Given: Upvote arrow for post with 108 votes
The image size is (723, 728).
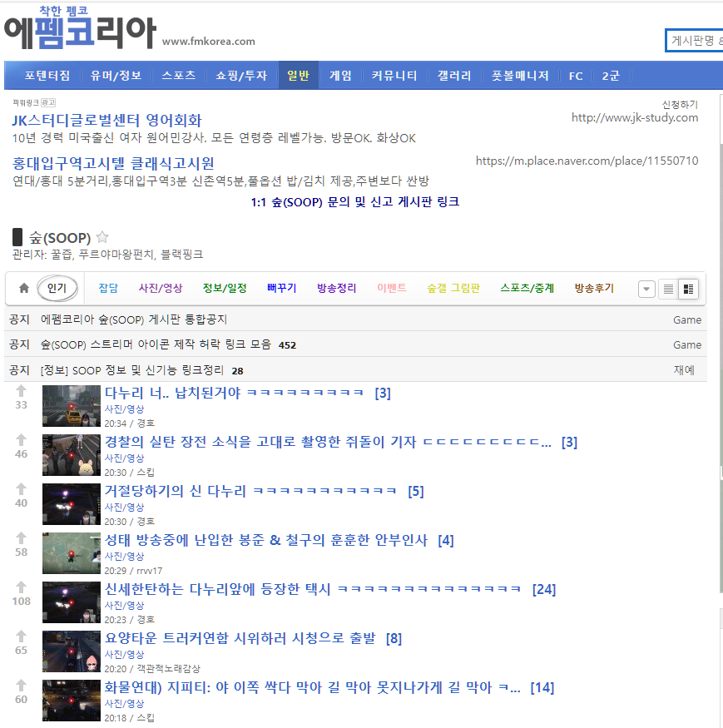Looking at the screenshot, I should (21, 587).
